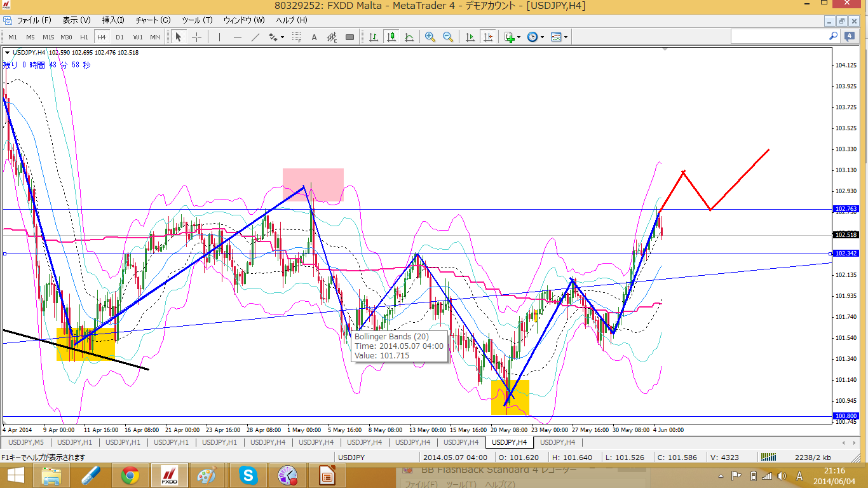Screen dimensions: 868x488
Task: Select the equidistant channel tool
Action: pos(332,37)
